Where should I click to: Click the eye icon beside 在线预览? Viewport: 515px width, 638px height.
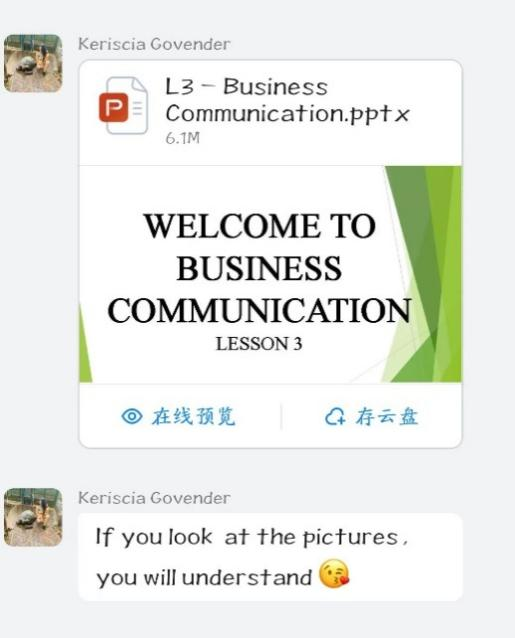tap(132, 416)
